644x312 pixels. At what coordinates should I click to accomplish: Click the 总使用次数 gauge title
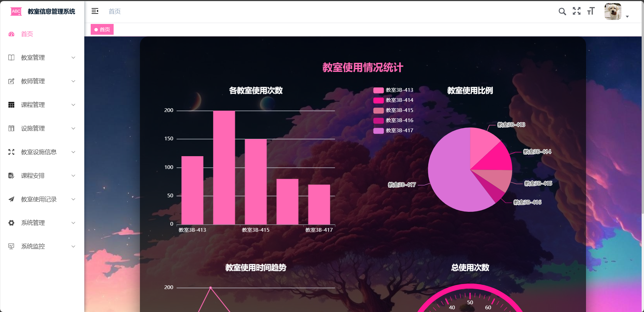(470, 267)
